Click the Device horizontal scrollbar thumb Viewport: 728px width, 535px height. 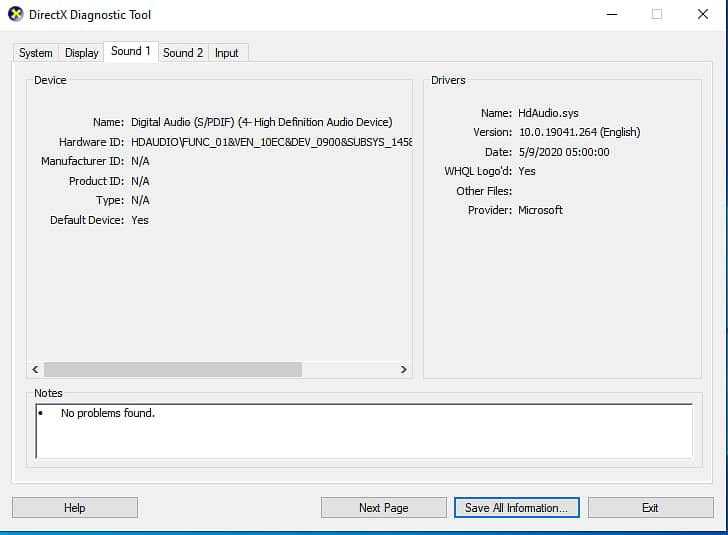pyautogui.click(x=173, y=369)
